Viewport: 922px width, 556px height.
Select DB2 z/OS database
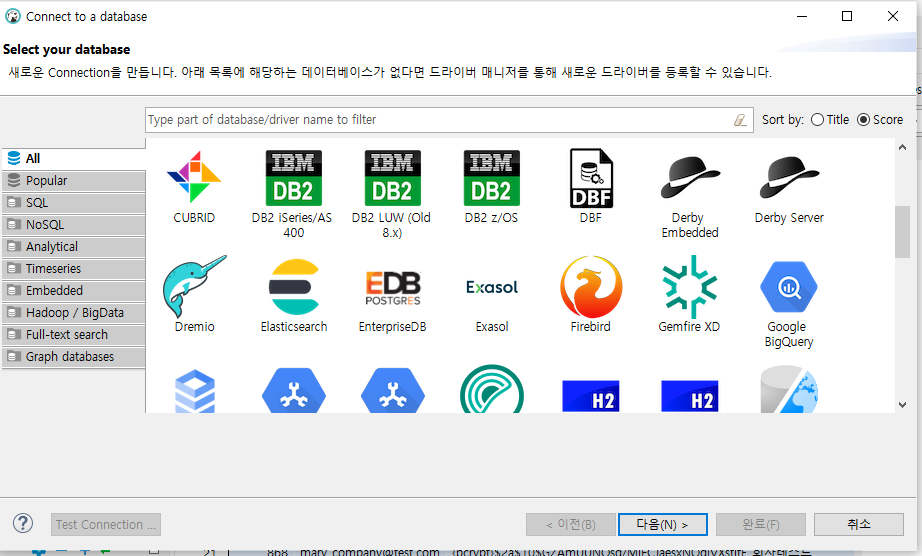pos(492,177)
